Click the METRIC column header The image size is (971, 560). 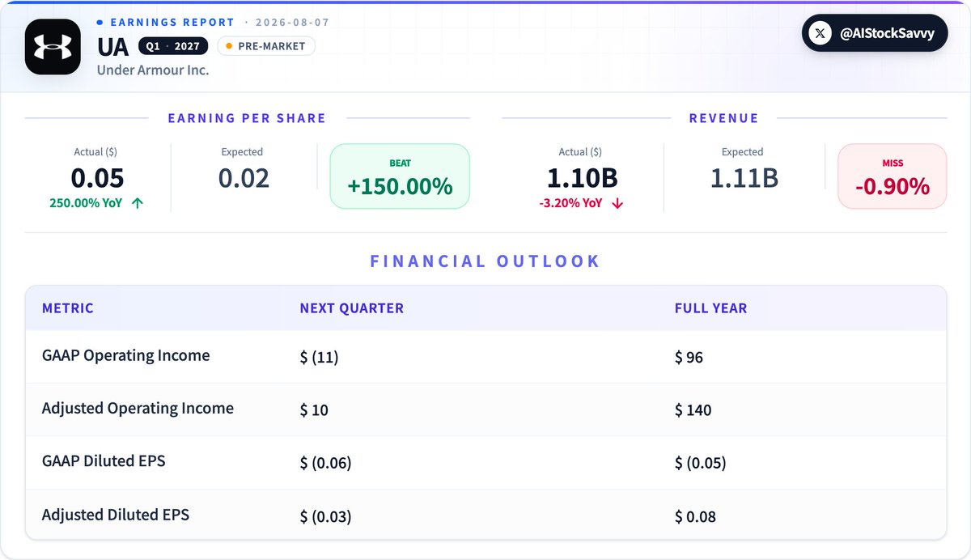pyautogui.click(x=68, y=308)
